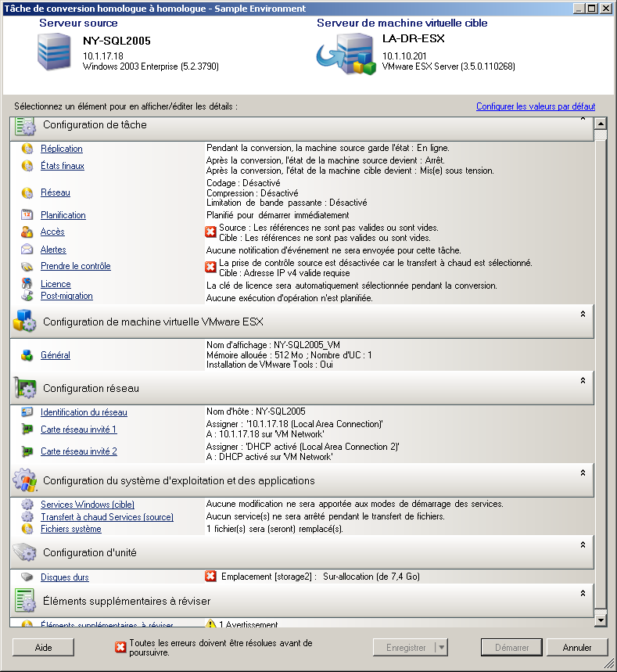The image size is (617, 672).
Task: Open the Prendre le contrôle link
Action: click(x=76, y=266)
